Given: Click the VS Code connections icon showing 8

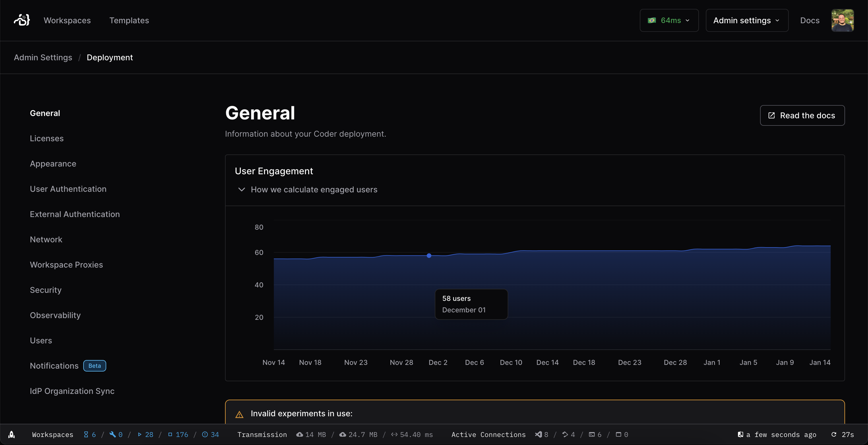Looking at the screenshot, I should pyautogui.click(x=538, y=435).
